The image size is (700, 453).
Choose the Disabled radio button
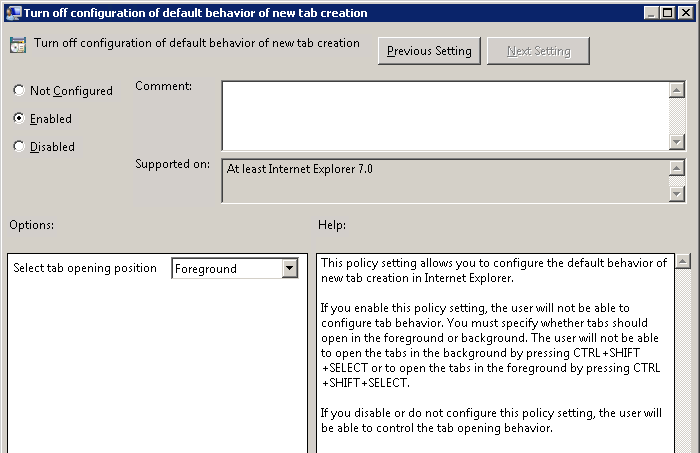tap(19, 147)
